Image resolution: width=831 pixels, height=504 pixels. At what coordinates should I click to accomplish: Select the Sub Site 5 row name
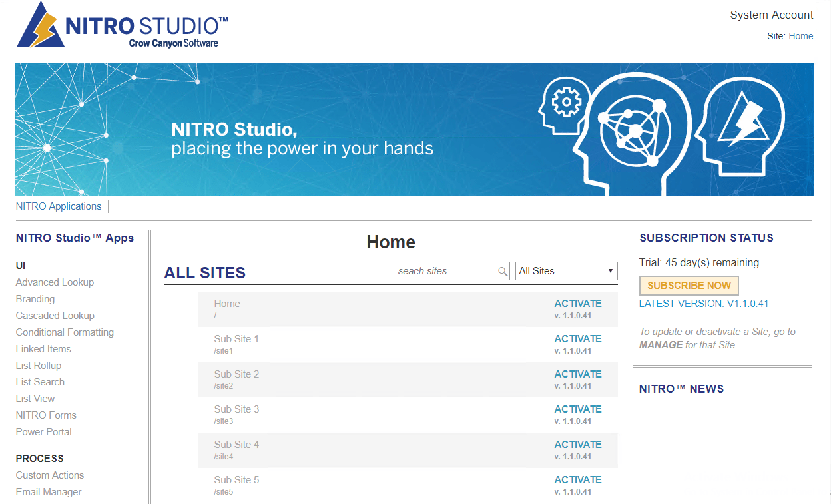pyautogui.click(x=236, y=480)
